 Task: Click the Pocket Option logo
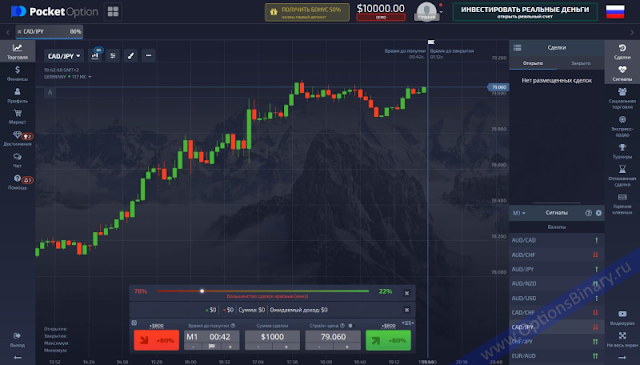click(54, 11)
